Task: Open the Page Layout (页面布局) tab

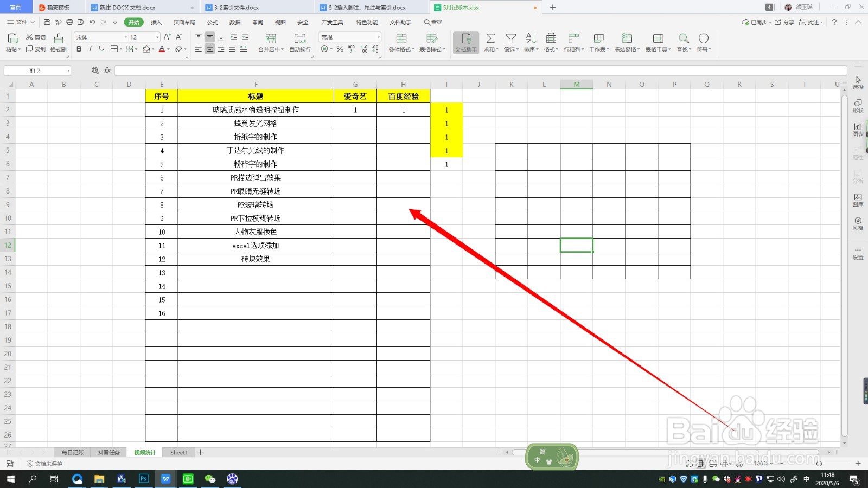Action: 184,22
